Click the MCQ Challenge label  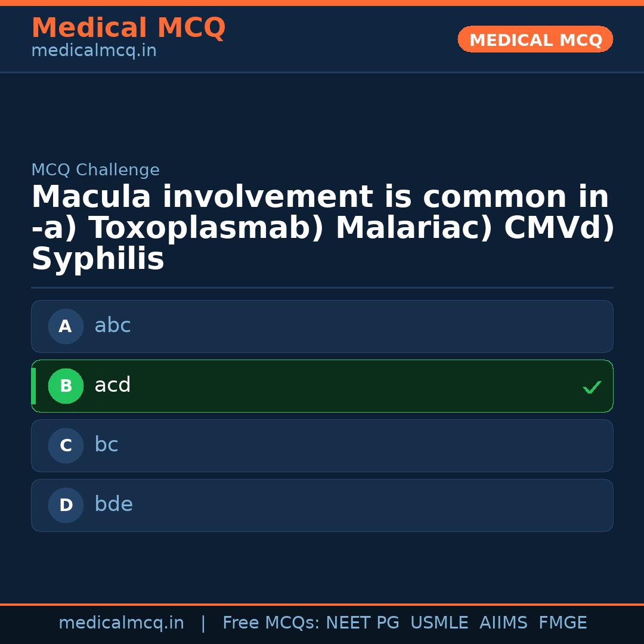click(95, 170)
